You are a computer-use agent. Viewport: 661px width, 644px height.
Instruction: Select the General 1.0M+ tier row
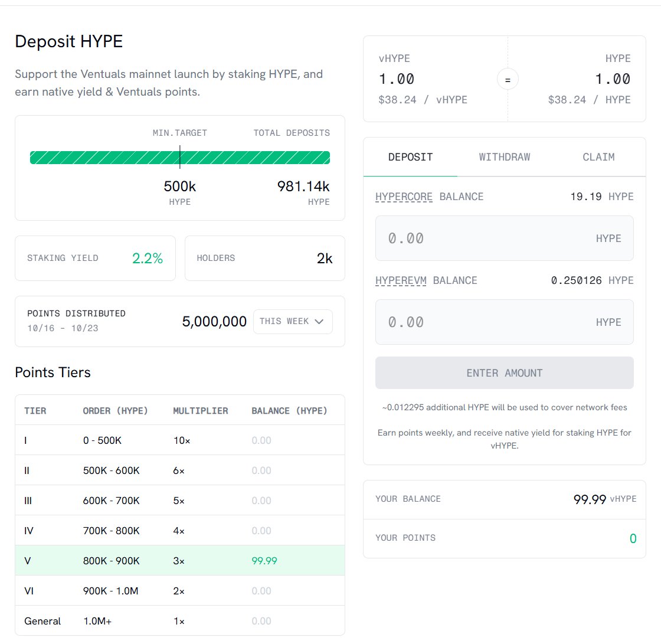pos(179,621)
